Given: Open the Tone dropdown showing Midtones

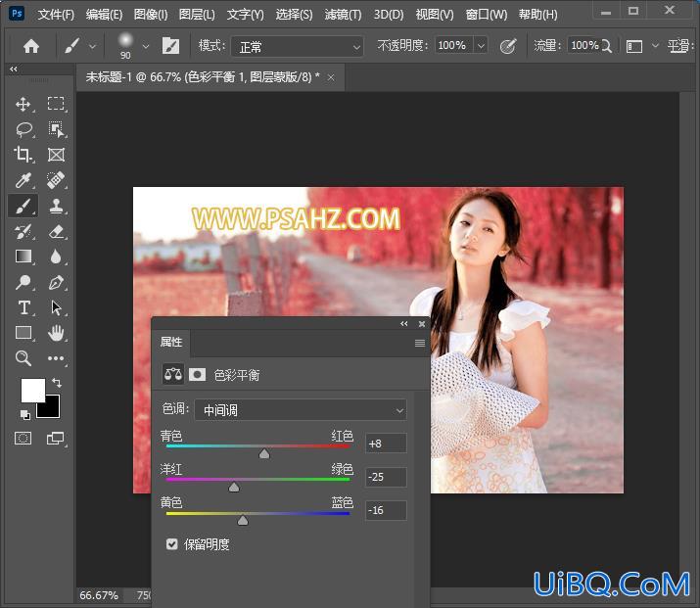Looking at the screenshot, I should 301,410.
